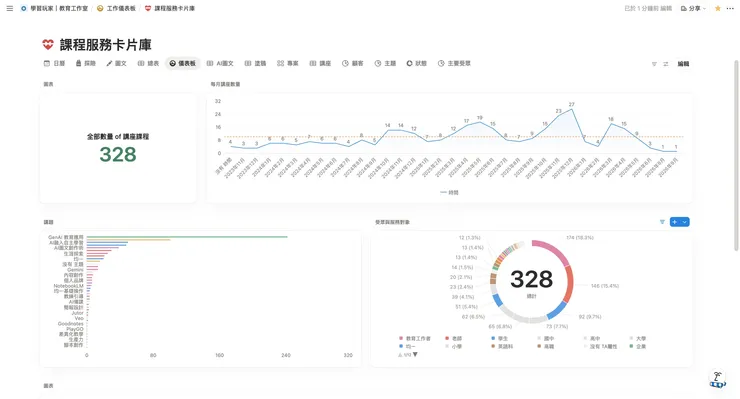The image size is (740, 399).
Task: Toggle the 英語科 legend entry
Action: [x=502, y=347]
